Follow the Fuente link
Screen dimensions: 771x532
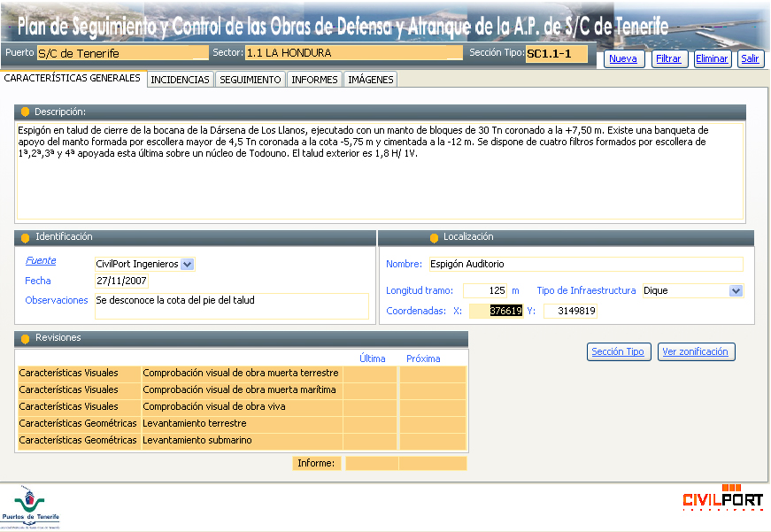pos(41,261)
